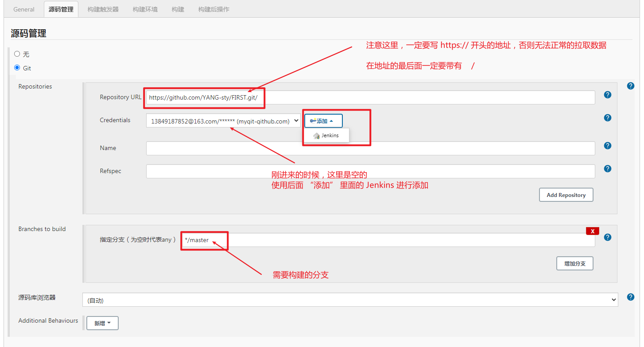This screenshot has height=347, width=644.
Task: Delete branch with red X button
Action: pyautogui.click(x=593, y=231)
